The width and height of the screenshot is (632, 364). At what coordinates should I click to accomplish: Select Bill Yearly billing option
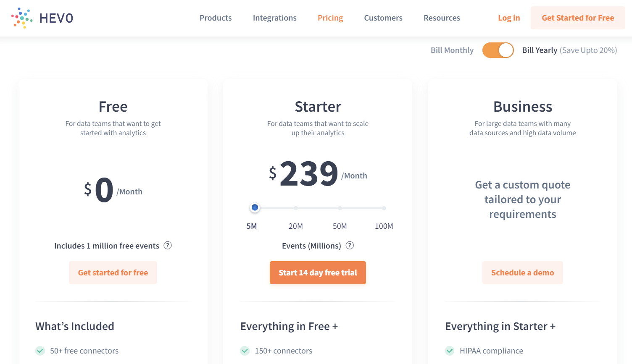click(x=540, y=50)
